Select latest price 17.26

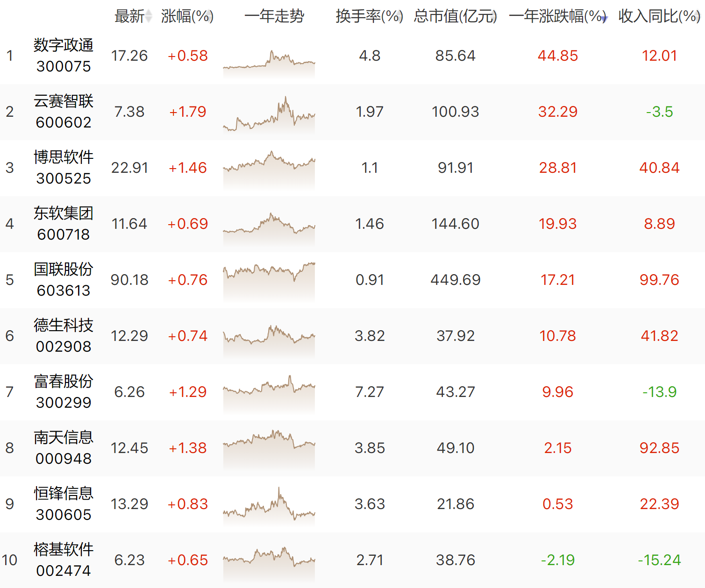coord(129,56)
